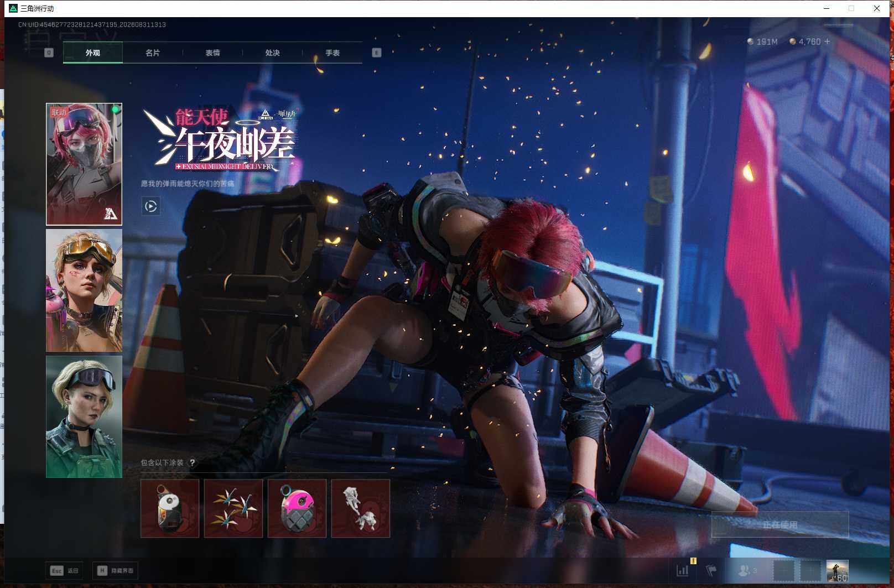Screen dimensions: 894x588
Task: Play the 午夜邮差 skin preview video
Action: pyautogui.click(x=151, y=206)
